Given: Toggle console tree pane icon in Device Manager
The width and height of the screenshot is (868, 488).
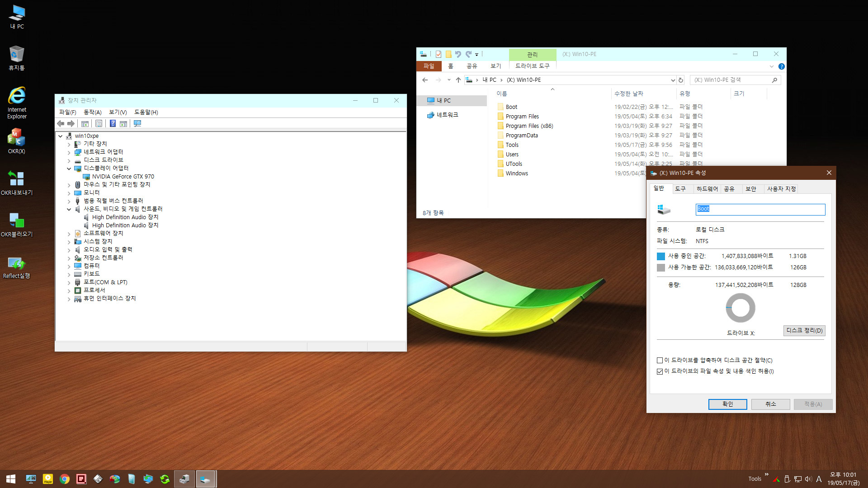Looking at the screenshot, I should tap(85, 123).
